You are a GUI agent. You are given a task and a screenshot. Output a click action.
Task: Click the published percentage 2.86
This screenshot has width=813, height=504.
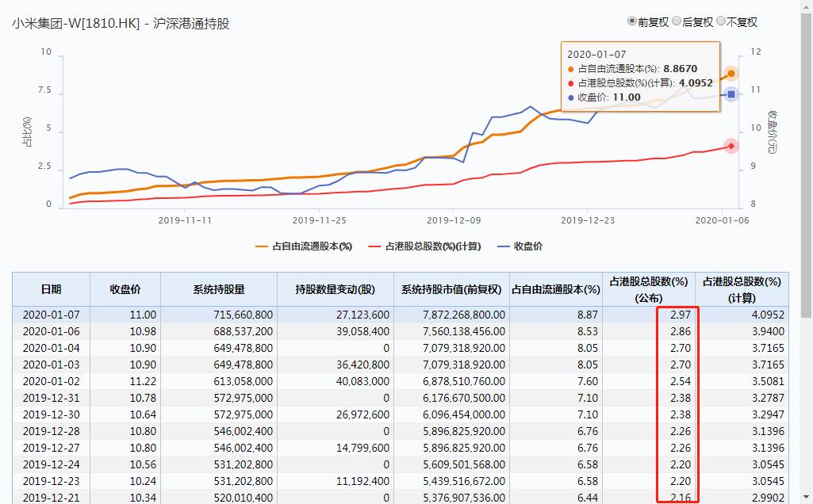(x=681, y=331)
